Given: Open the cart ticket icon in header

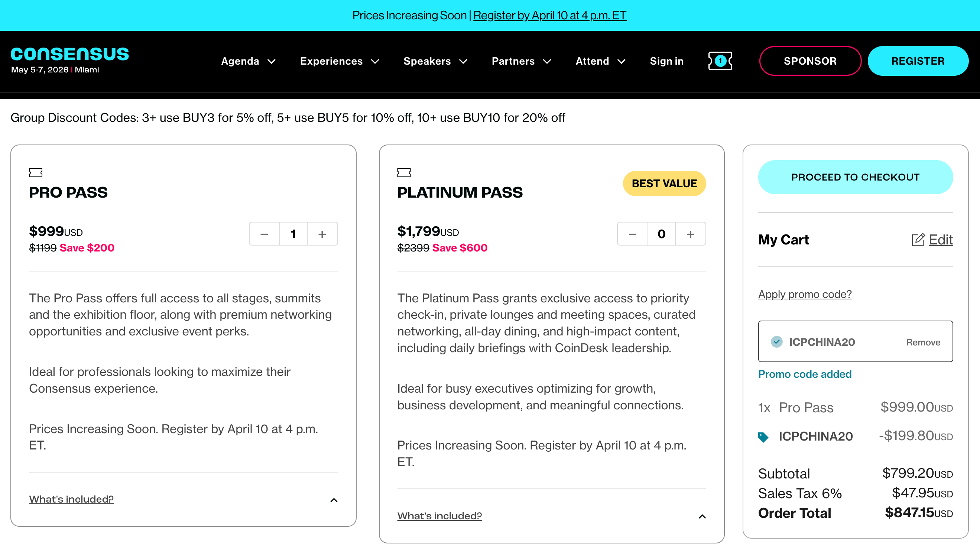Looking at the screenshot, I should point(720,61).
